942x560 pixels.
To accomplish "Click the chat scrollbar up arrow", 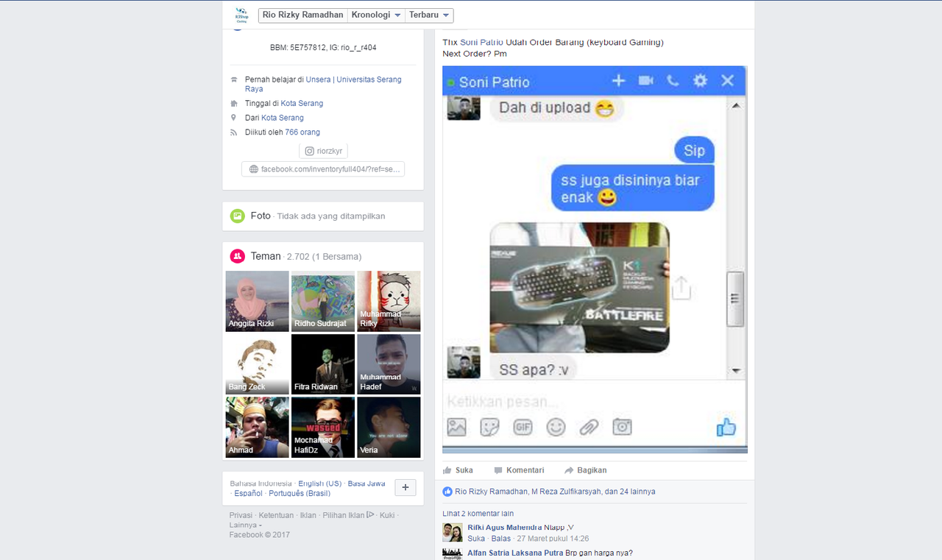I will (736, 106).
